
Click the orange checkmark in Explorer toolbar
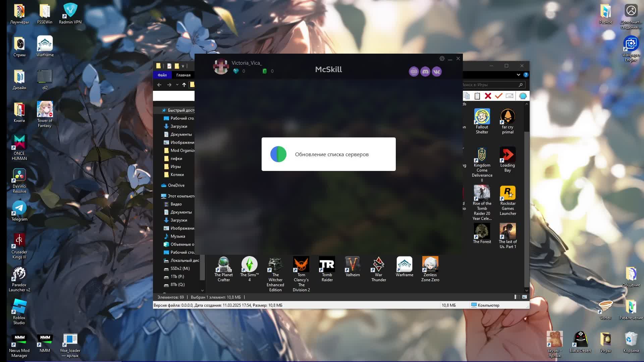[x=498, y=96]
